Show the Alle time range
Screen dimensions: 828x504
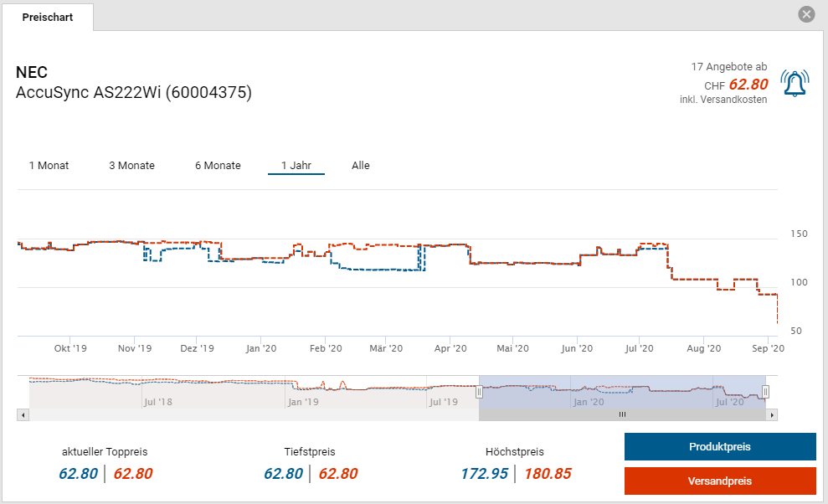[x=361, y=166]
